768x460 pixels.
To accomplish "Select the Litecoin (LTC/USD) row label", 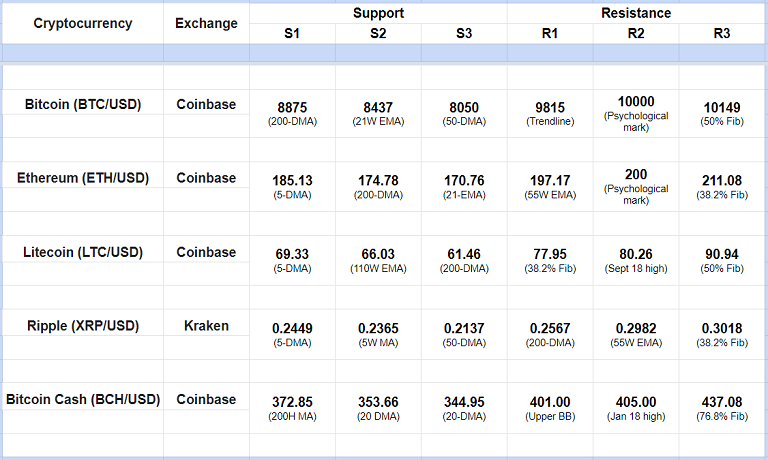I will pos(83,252).
